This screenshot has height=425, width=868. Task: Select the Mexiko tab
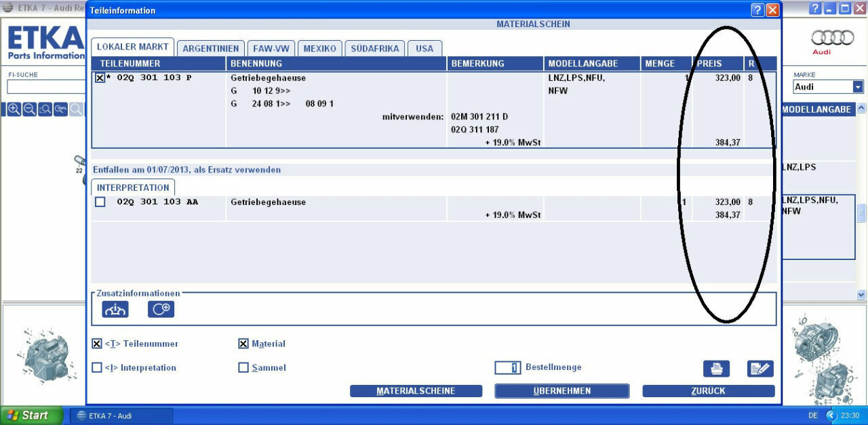pyautogui.click(x=320, y=48)
